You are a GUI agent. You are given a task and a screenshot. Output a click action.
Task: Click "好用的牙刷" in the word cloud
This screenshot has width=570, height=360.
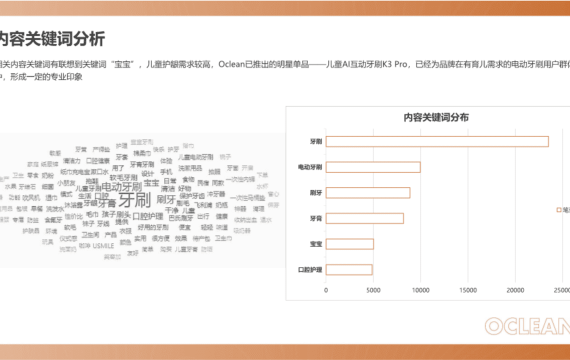tap(153, 227)
